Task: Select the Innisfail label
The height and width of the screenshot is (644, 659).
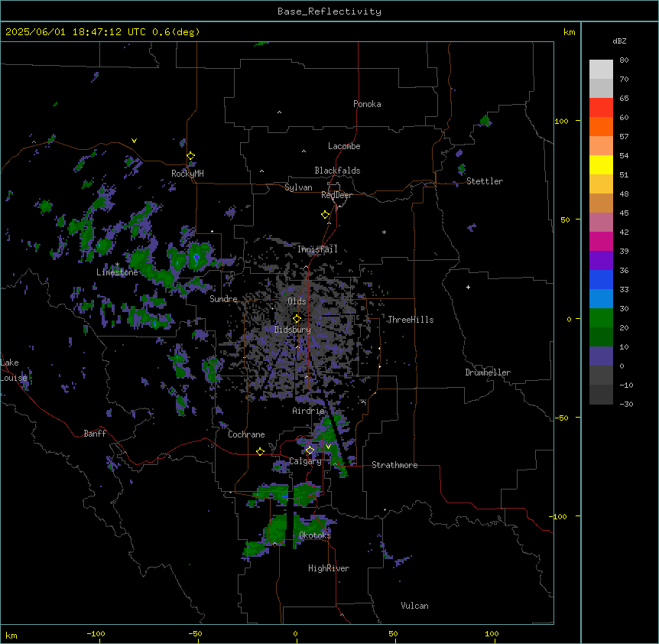Action: [x=317, y=249]
